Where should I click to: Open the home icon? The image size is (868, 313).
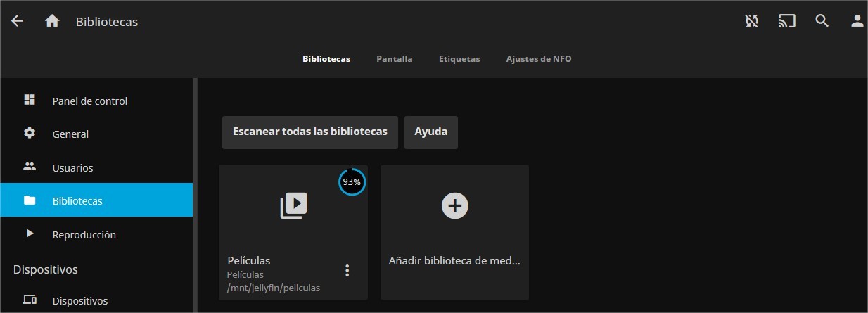coord(52,21)
